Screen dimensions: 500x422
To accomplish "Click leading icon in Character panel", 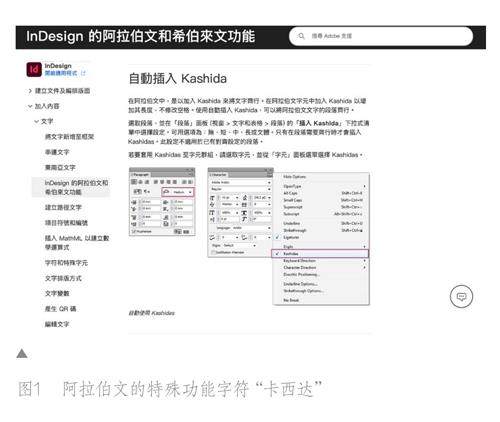I will pyautogui.click(x=245, y=198).
